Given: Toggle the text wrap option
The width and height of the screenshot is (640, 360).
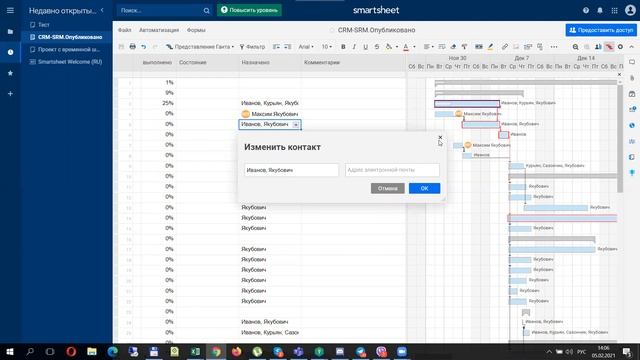Looking at the screenshot, I should [x=442, y=47].
